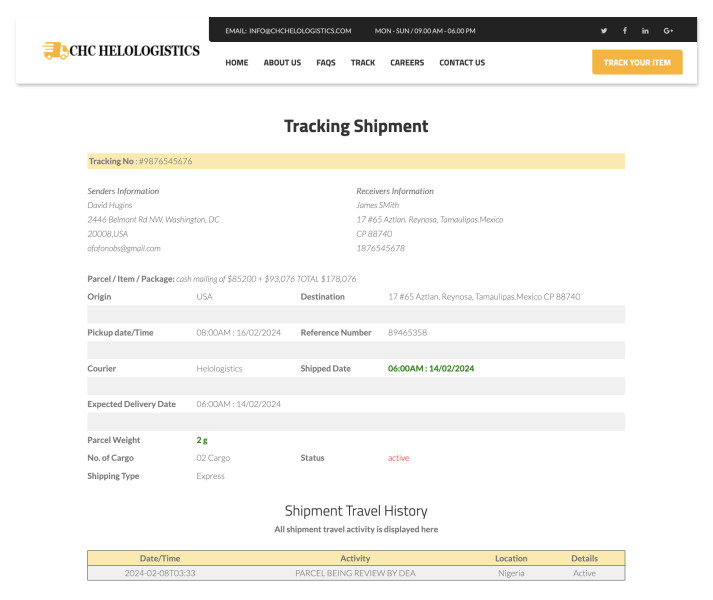Click the Location column header
The height and width of the screenshot is (600, 713).
click(x=511, y=558)
